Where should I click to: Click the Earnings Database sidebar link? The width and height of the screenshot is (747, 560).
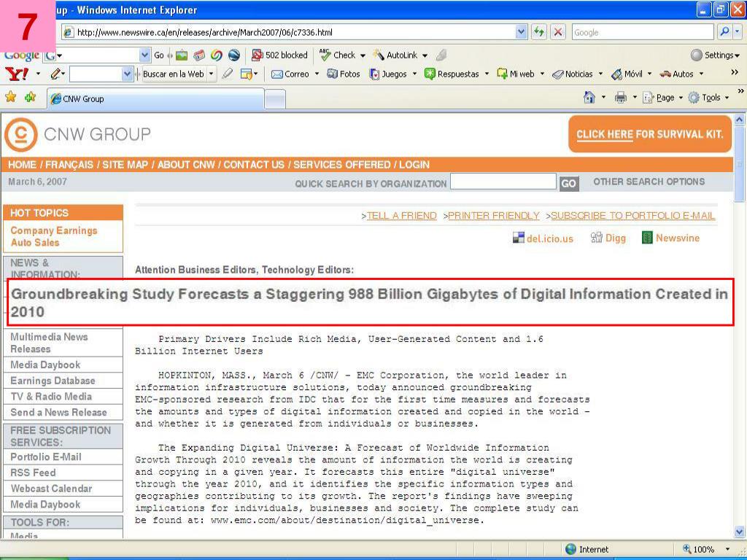(x=53, y=381)
